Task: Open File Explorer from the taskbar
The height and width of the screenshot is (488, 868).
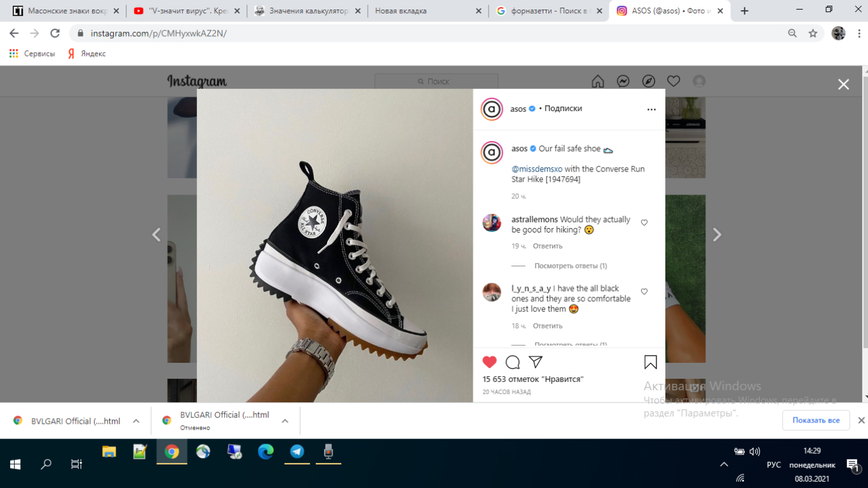Action: [109, 452]
